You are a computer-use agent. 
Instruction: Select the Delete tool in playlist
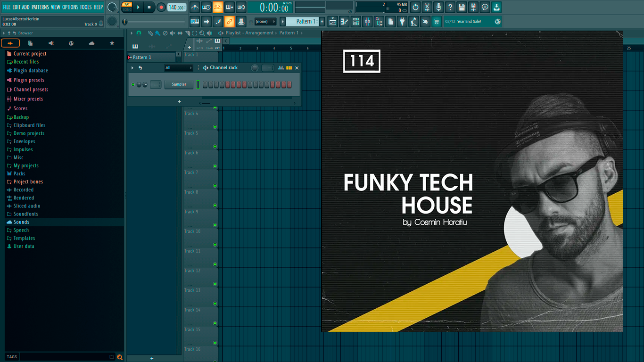point(165,33)
